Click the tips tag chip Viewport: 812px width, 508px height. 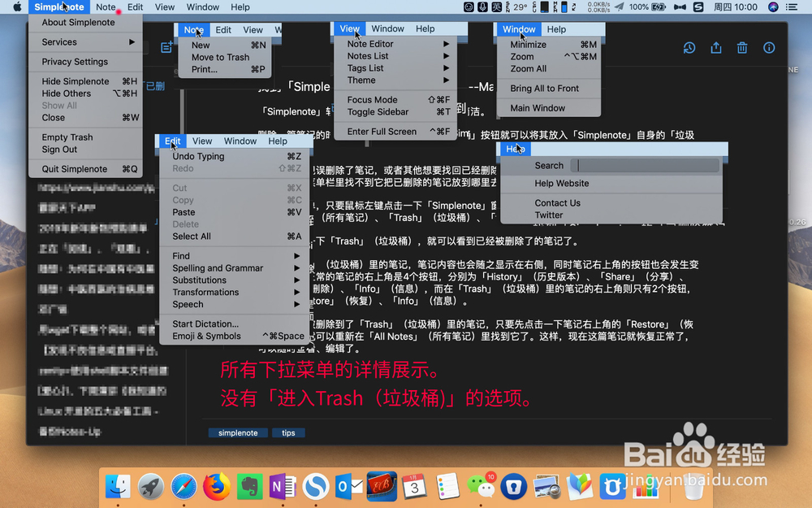point(288,433)
